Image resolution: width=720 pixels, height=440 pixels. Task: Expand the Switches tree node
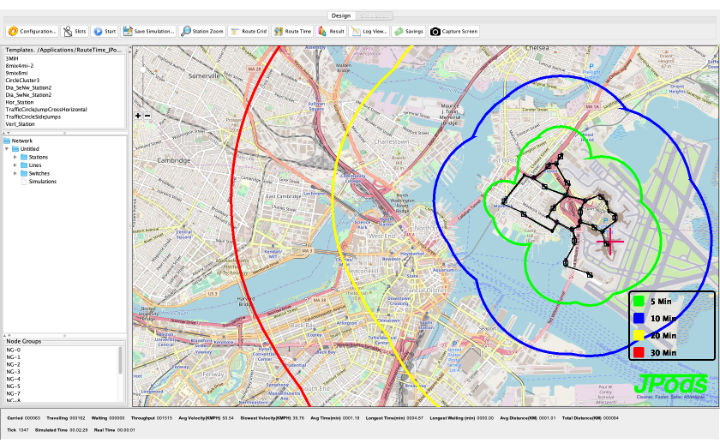click(x=15, y=174)
